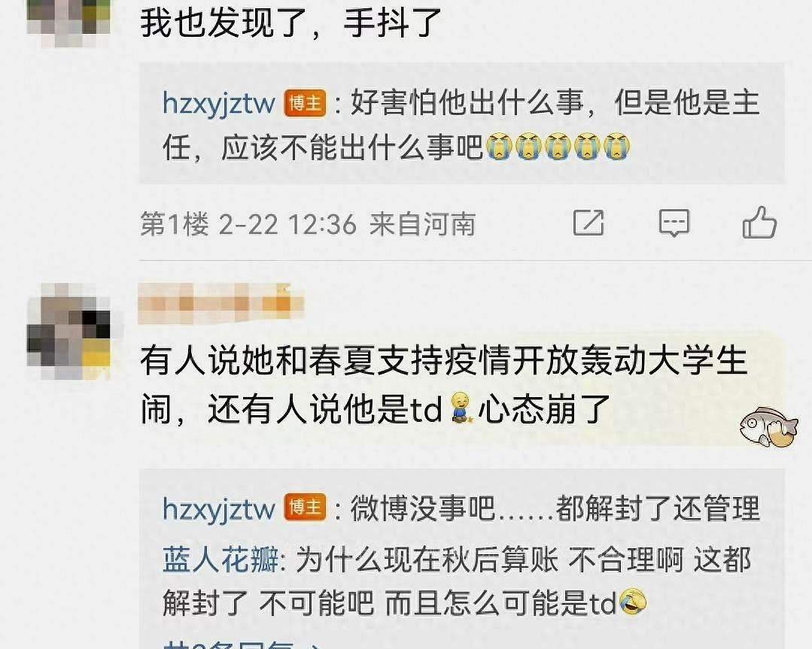The height and width of the screenshot is (649, 812).
Task: Select the comment starting 有人说她和春夏
Action: coord(444,384)
